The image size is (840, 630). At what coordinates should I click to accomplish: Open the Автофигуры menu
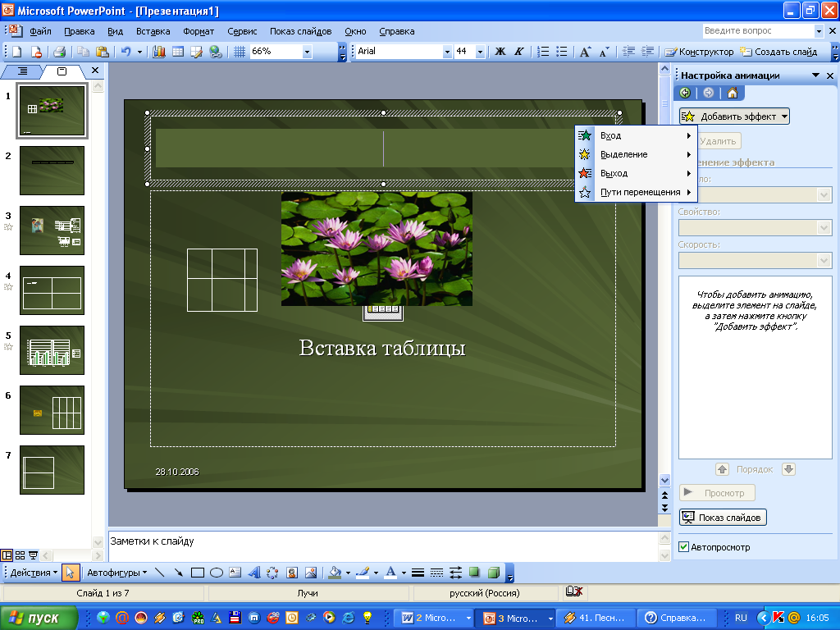(116, 573)
